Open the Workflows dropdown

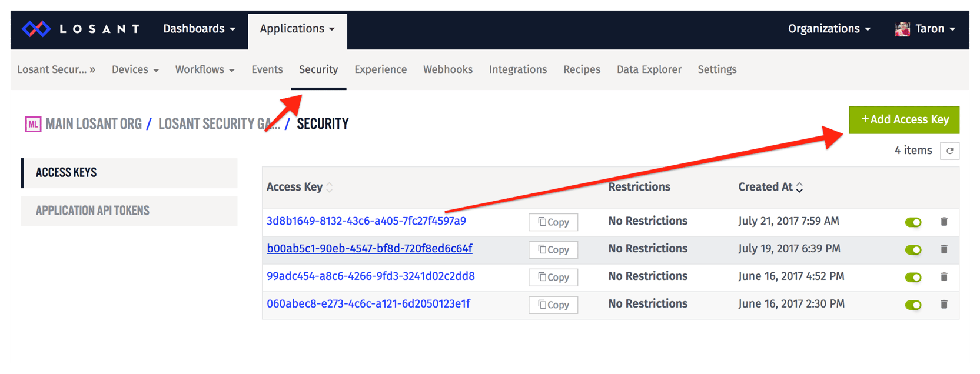205,69
